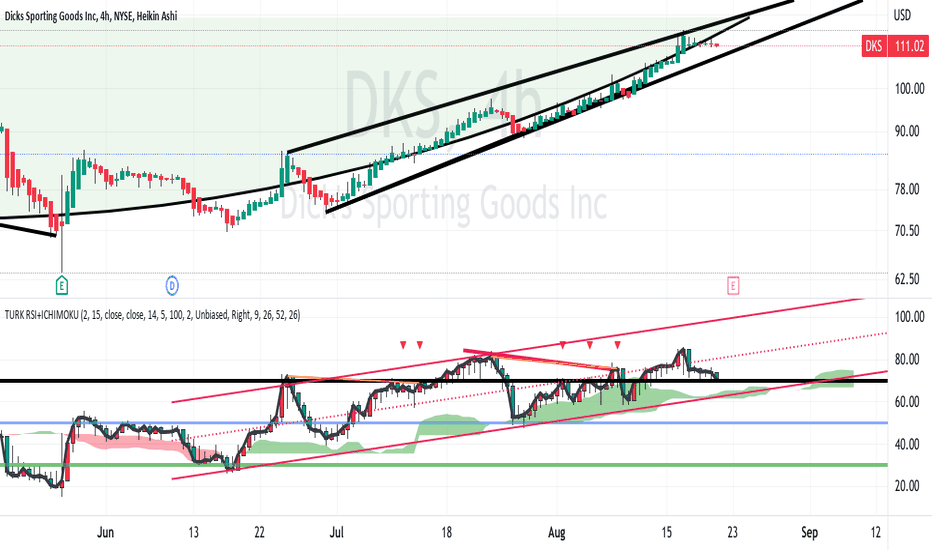
Task: Click the TURK RSI+ICHIMOKU indicator legend
Action: 152,315
